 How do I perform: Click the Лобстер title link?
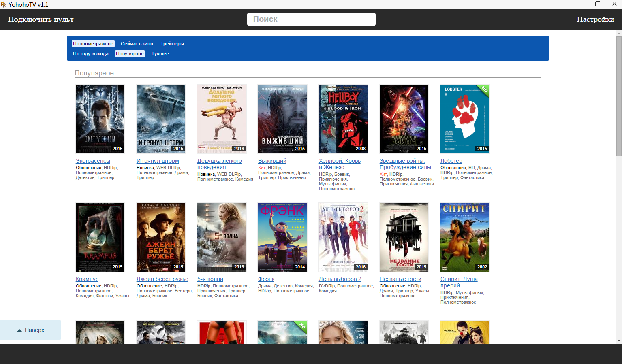pyautogui.click(x=451, y=161)
